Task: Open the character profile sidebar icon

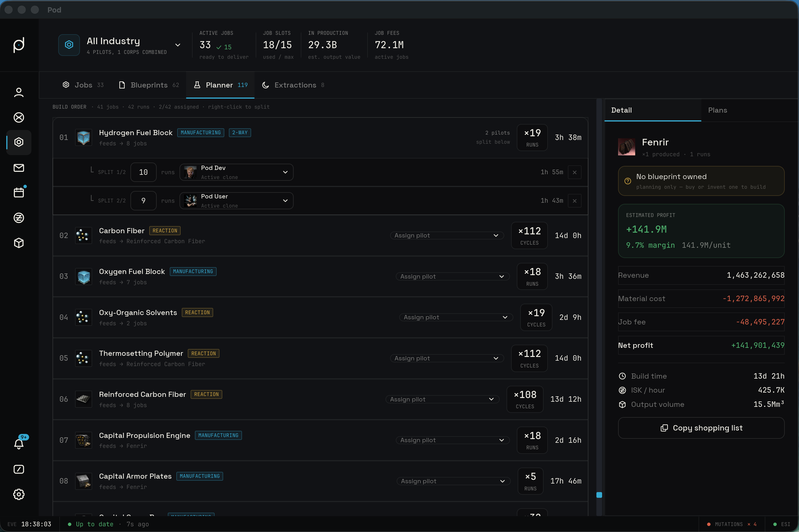Action: [x=19, y=92]
